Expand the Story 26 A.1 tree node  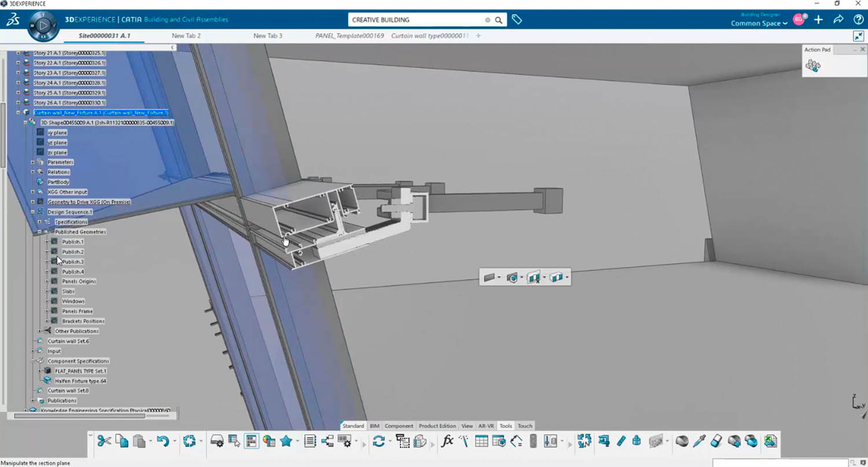coord(18,102)
